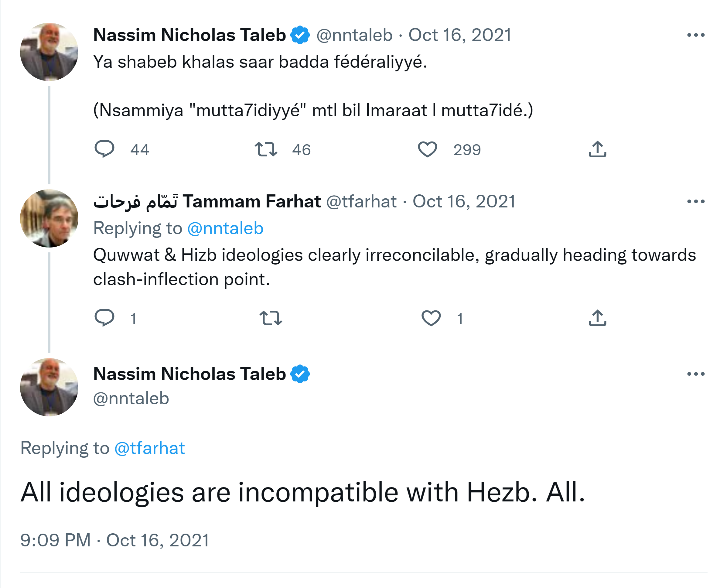Open more options on Tammam Farhat's tweet

[x=696, y=202]
